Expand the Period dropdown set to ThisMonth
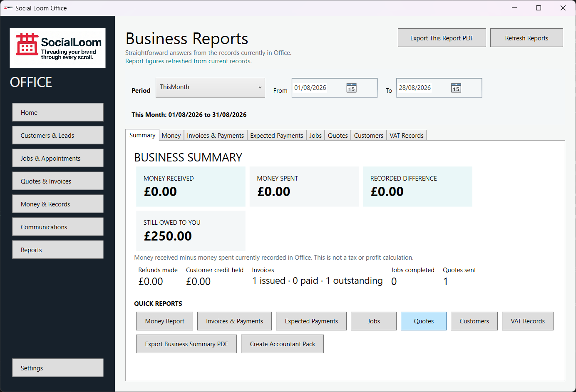The image size is (576, 392). (210, 88)
